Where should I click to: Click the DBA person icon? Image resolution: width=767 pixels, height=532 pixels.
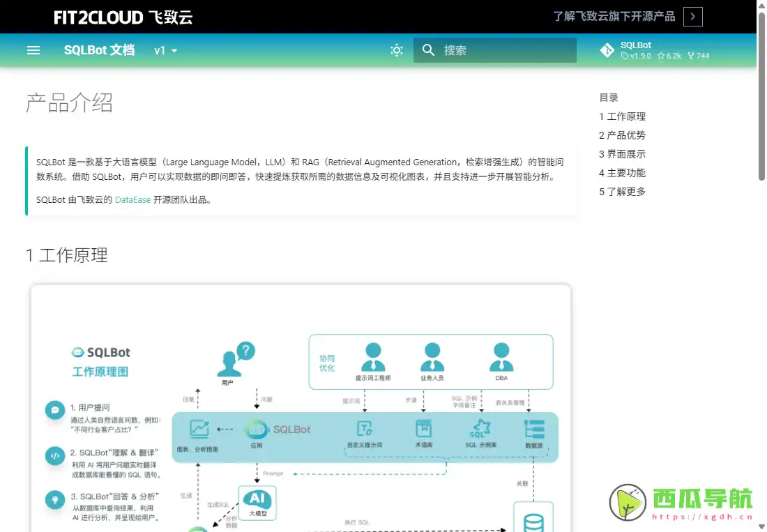click(x=501, y=356)
